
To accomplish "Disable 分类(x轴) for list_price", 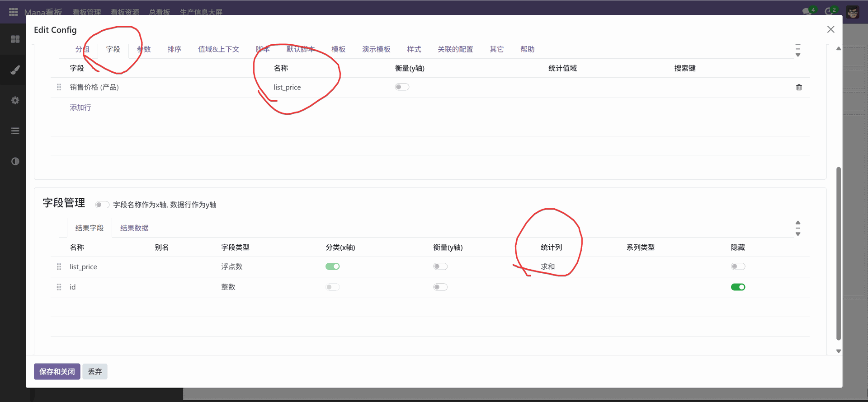I will point(332,266).
